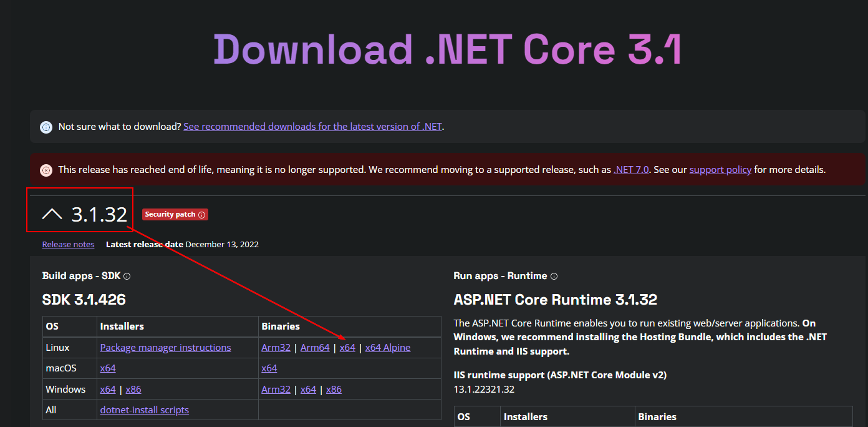Screen dimensions: 868x427
Task: Click the All row label in SDK table
Action: pyautogui.click(x=51, y=410)
